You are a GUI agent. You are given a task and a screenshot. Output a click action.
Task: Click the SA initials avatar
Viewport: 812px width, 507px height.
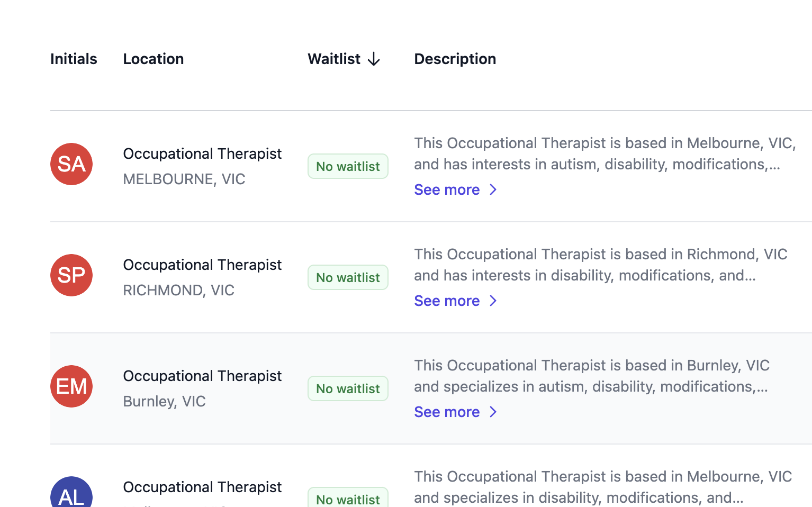(71, 164)
